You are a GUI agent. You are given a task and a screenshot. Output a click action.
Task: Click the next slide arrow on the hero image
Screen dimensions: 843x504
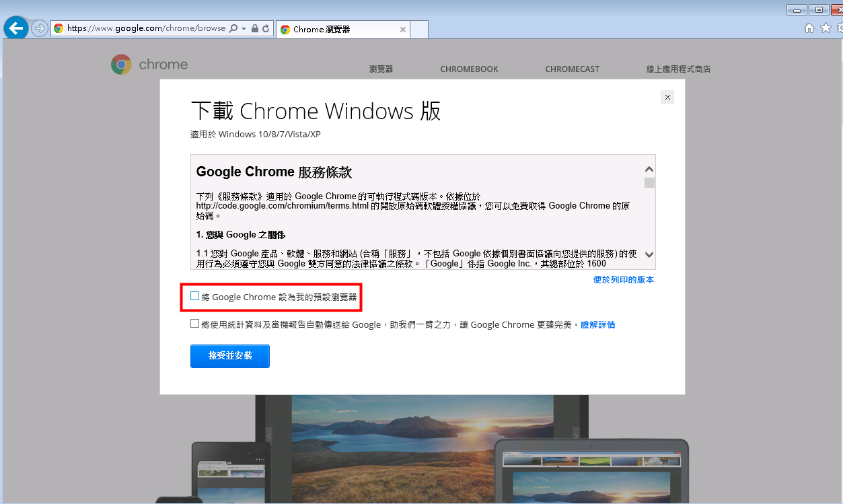pos(575,435)
